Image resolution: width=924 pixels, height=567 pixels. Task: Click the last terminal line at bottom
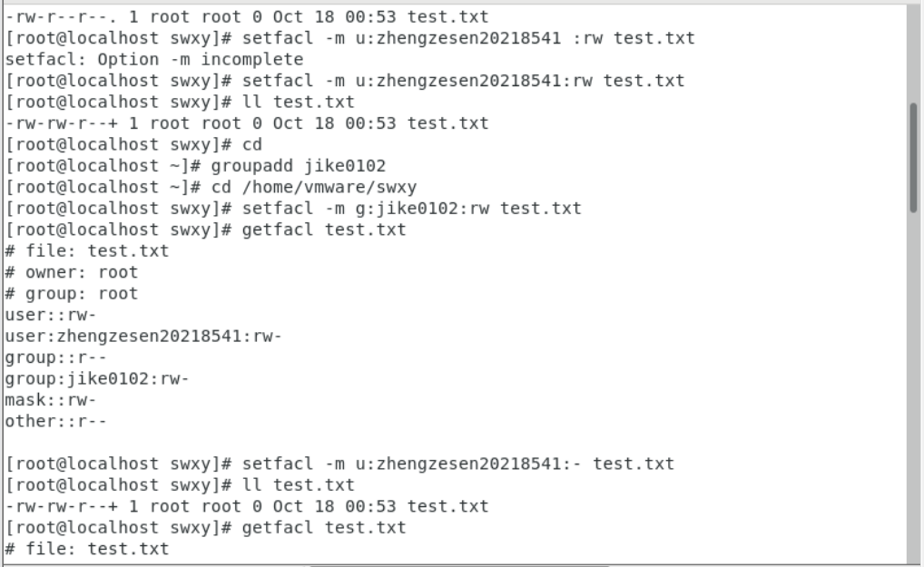87,549
